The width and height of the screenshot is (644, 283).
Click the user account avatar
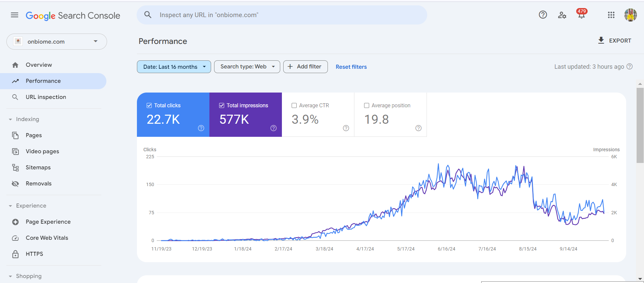(630, 15)
